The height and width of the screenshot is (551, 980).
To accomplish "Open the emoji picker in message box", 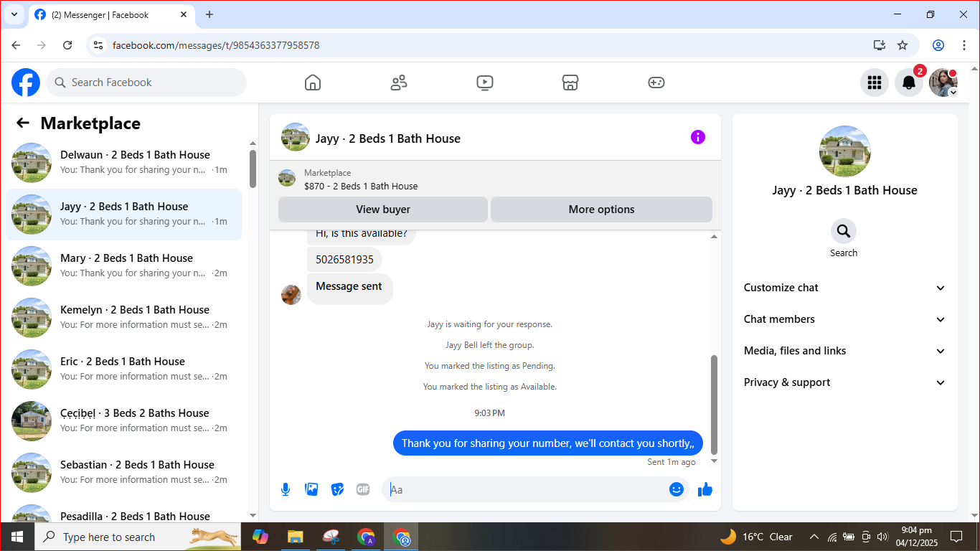I will point(676,489).
